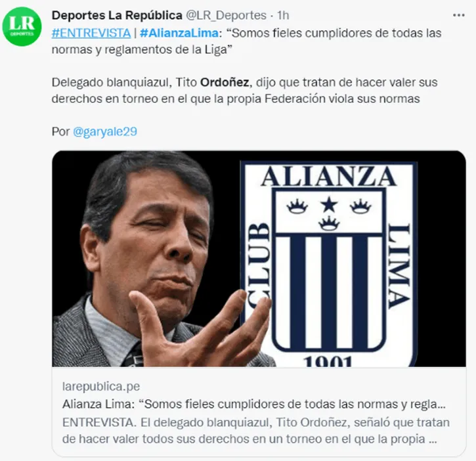The image size is (476, 461).
Task: Open the larepublica.pe domain label
Action: (x=101, y=386)
